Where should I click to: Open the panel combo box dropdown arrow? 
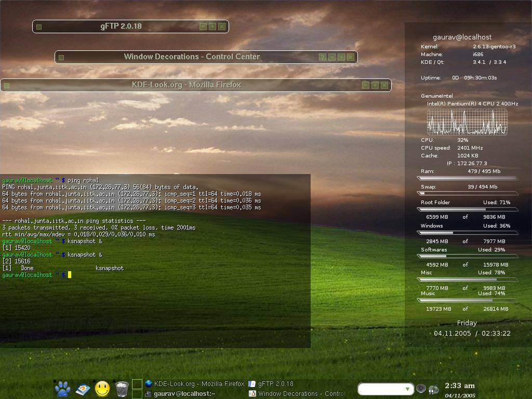click(408, 389)
